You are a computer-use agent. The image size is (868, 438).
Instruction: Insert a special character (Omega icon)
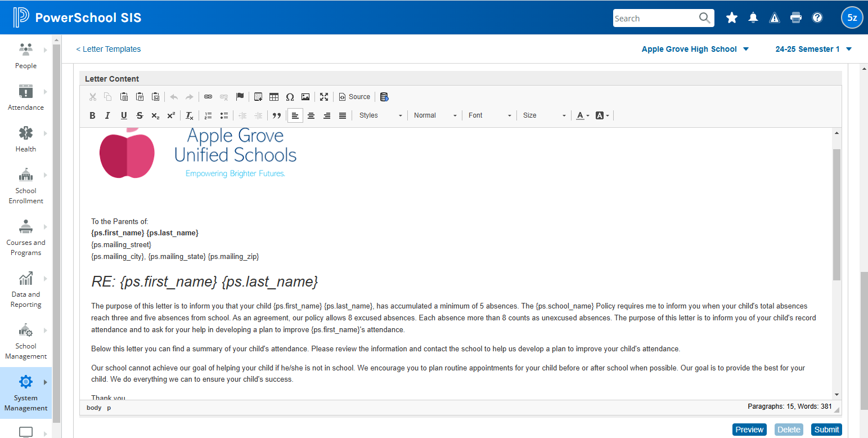[x=290, y=97]
